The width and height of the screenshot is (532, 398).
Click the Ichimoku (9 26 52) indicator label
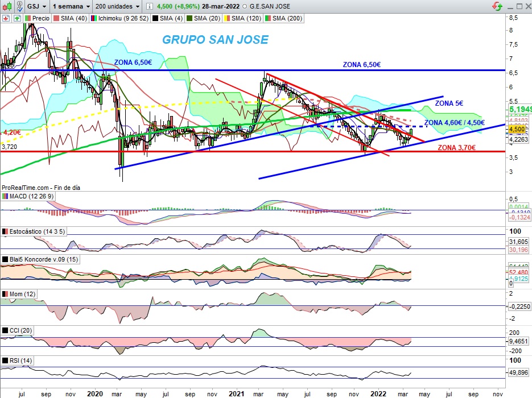coord(123,18)
